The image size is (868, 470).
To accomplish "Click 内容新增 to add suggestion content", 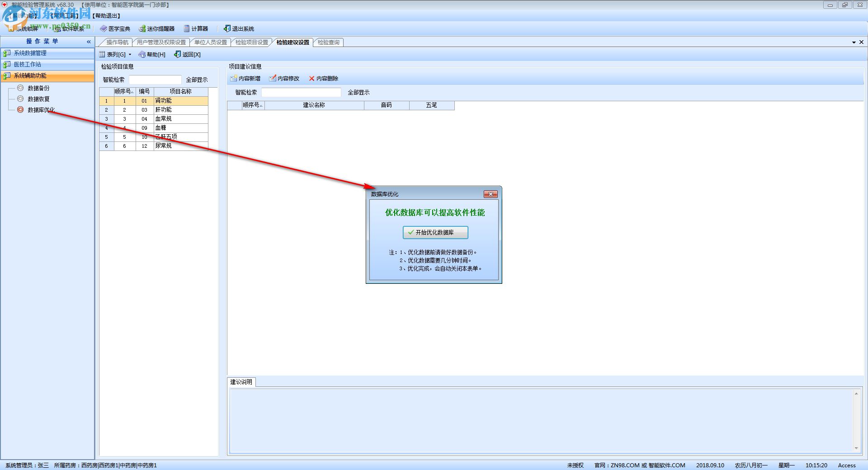I will tap(245, 79).
